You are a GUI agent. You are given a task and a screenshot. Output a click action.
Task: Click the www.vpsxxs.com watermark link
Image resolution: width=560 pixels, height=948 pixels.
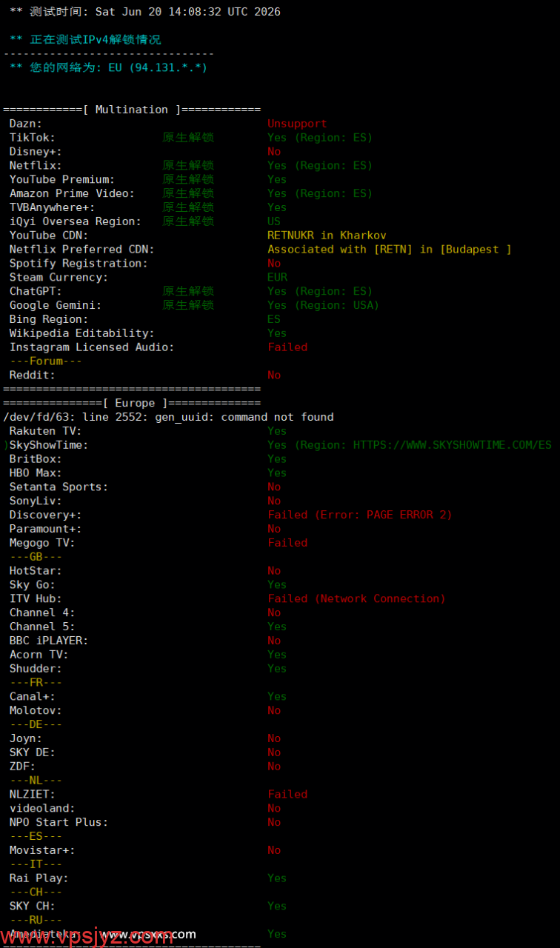click(x=149, y=935)
